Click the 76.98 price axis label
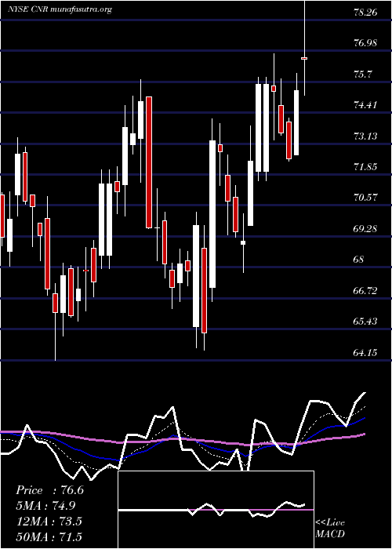This screenshot has width=392, height=549. [x=365, y=43]
